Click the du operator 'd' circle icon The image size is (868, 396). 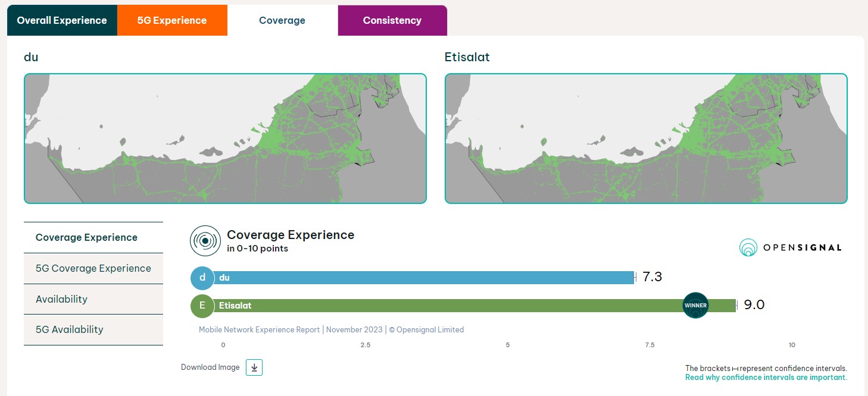[x=202, y=278]
